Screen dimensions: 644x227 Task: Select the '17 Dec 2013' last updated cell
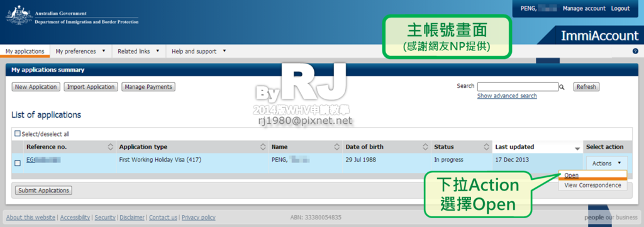pos(537,163)
